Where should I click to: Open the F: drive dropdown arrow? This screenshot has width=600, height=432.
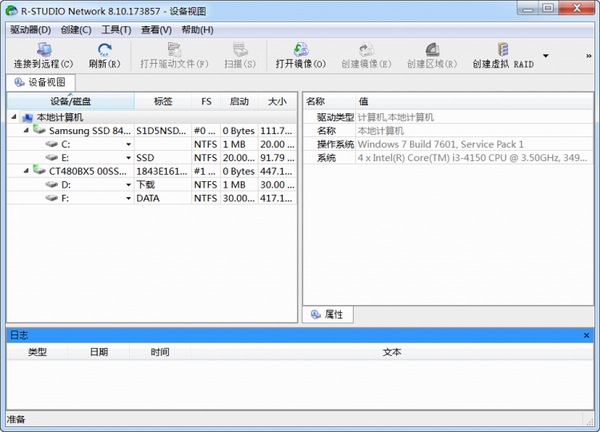pyautogui.click(x=129, y=198)
